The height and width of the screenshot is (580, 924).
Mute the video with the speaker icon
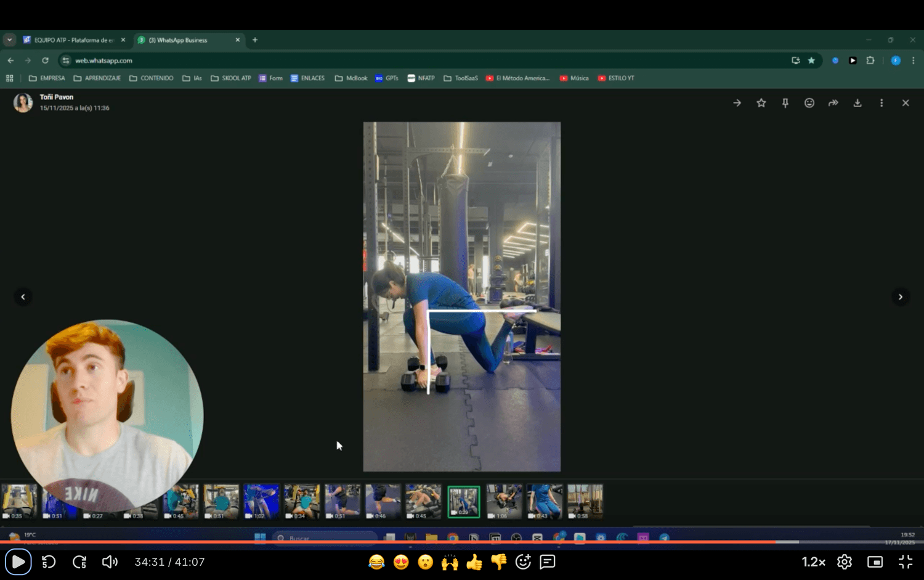[x=110, y=562]
